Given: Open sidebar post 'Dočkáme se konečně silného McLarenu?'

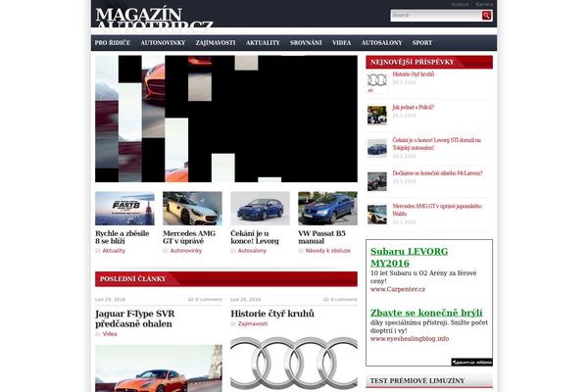Looking at the screenshot, I should click(438, 173).
